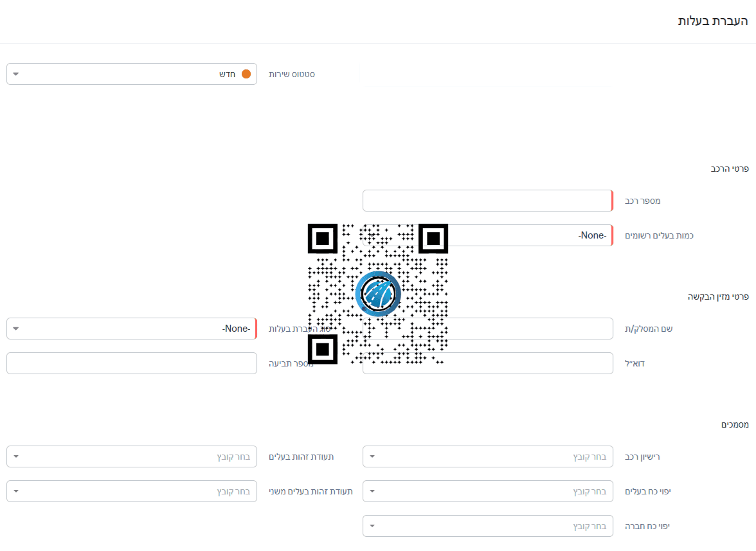Click the סטטוס שירות label

pos(292,74)
